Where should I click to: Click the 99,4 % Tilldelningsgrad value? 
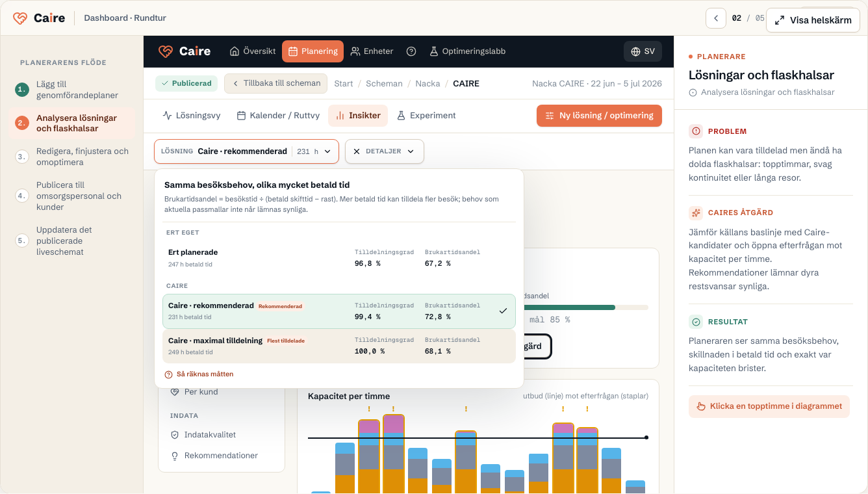tap(368, 317)
